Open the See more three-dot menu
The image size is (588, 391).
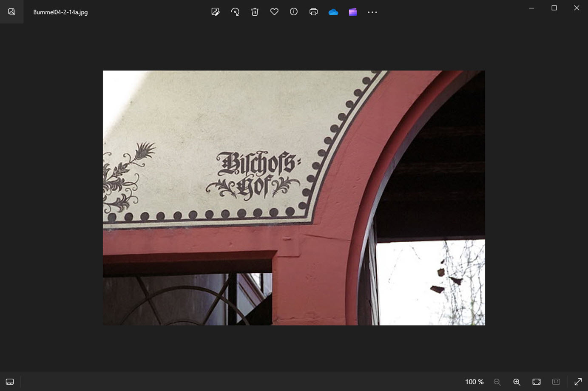pyautogui.click(x=372, y=12)
